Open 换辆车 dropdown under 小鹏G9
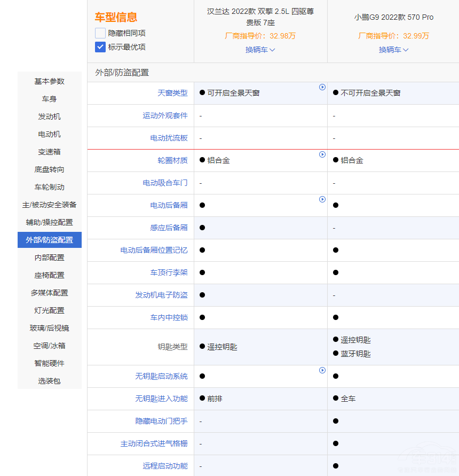This screenshot has width=459, height=476. (x=394, y=50)
